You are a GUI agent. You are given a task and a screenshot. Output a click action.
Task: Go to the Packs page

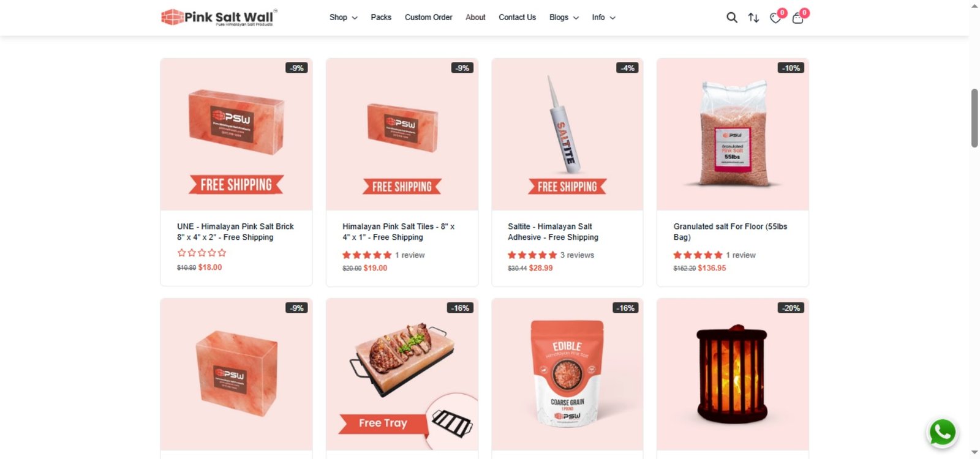point(381,17)
